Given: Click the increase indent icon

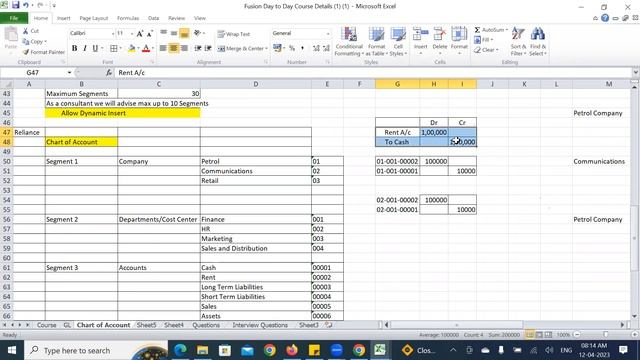Looking at the screenshot, I should 208,48.
